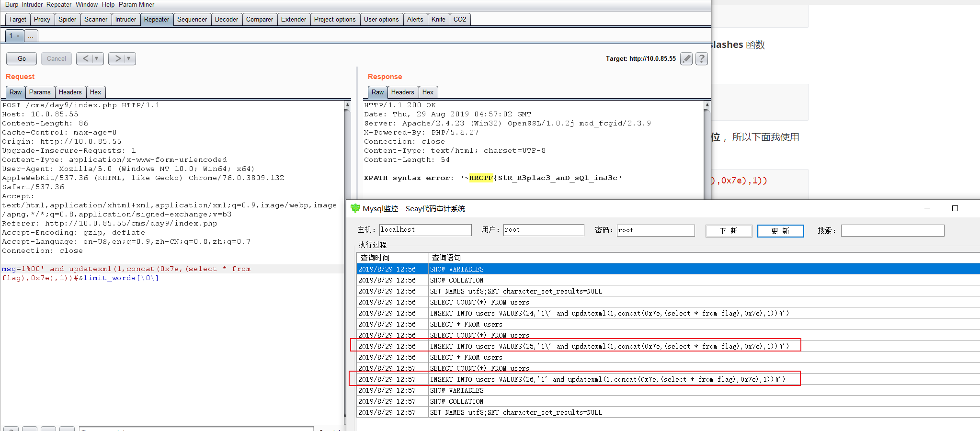Switch to the Decoder tab
980x431 pixels.
click(x=227, y=19)
